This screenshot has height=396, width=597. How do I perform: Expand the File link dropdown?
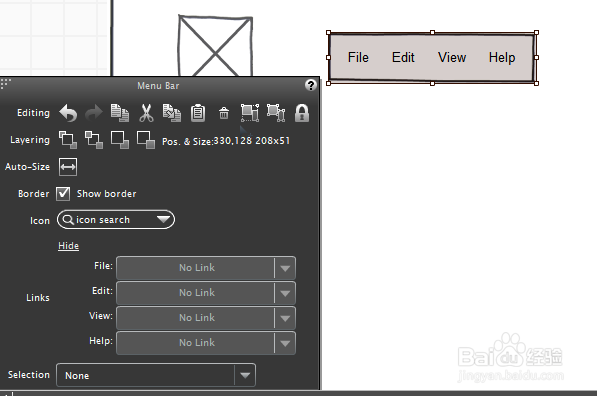coord(285,268)
